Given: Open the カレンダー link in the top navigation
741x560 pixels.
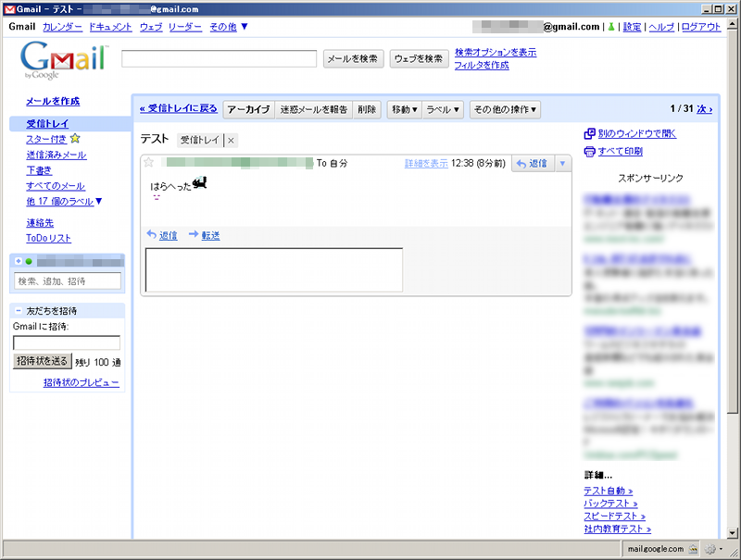Looking at the screenshot, I should 61,28.
